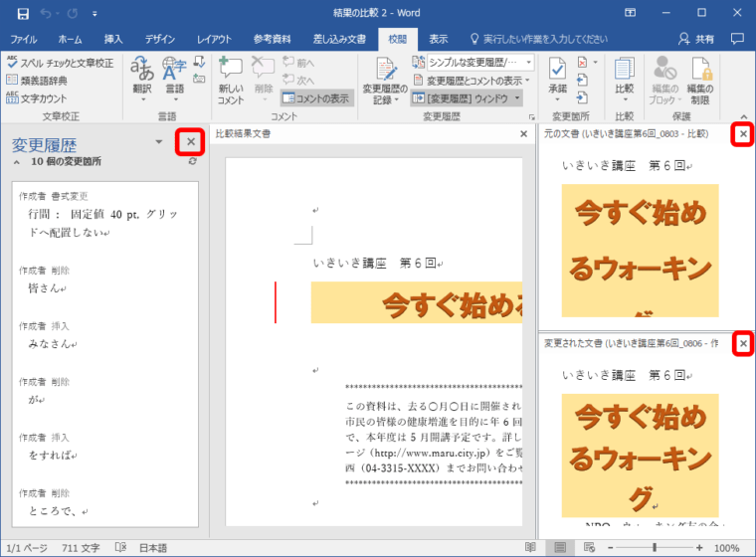Switch to Read Mode view icon
The height and width of the screenshot is (557, 756).
coord(530,547)
